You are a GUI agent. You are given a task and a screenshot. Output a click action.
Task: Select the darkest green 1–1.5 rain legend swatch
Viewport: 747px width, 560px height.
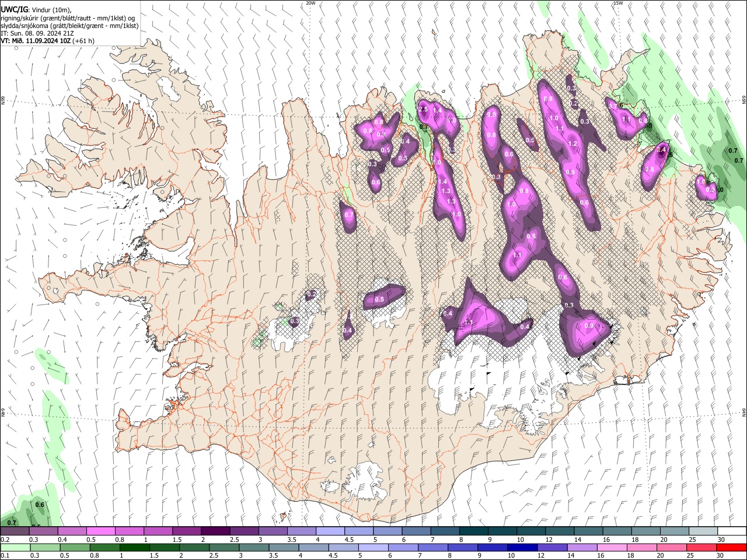point(135,547)
